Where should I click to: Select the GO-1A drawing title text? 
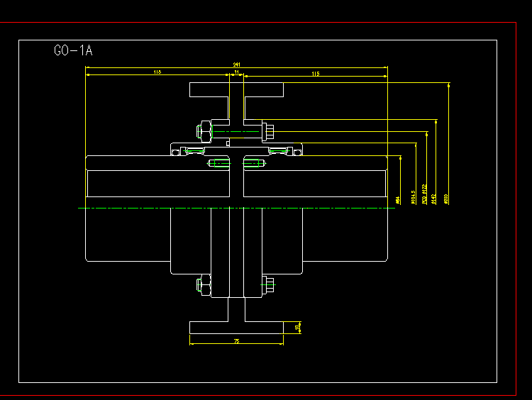click(73, 50)
